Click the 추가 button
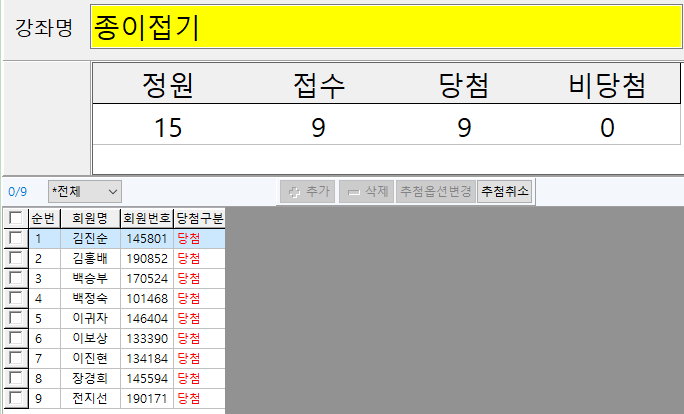This screenshot has height=414, width=684. tap(308, 192)
